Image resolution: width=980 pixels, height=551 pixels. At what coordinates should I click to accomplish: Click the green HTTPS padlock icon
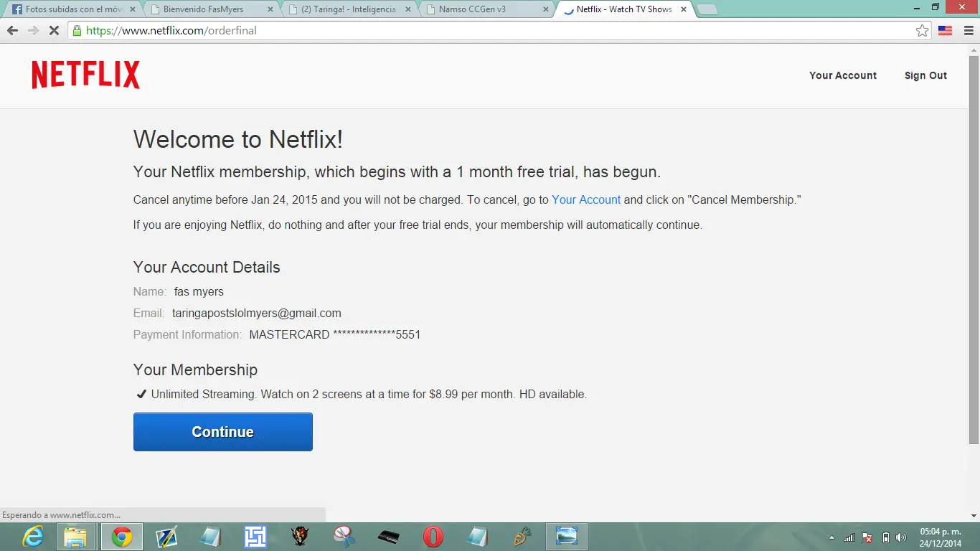click(x=77, y=31)
